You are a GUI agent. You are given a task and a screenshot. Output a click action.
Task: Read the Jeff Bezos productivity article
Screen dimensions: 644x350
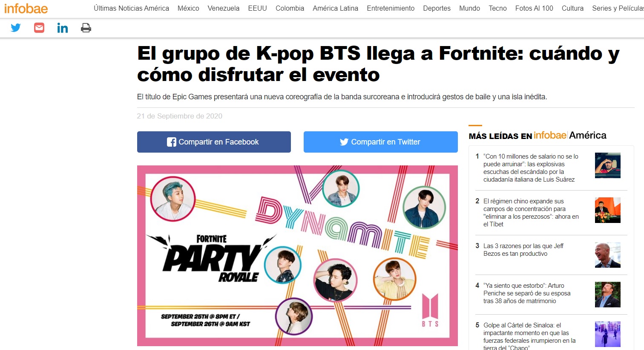[x=523, y=250]
